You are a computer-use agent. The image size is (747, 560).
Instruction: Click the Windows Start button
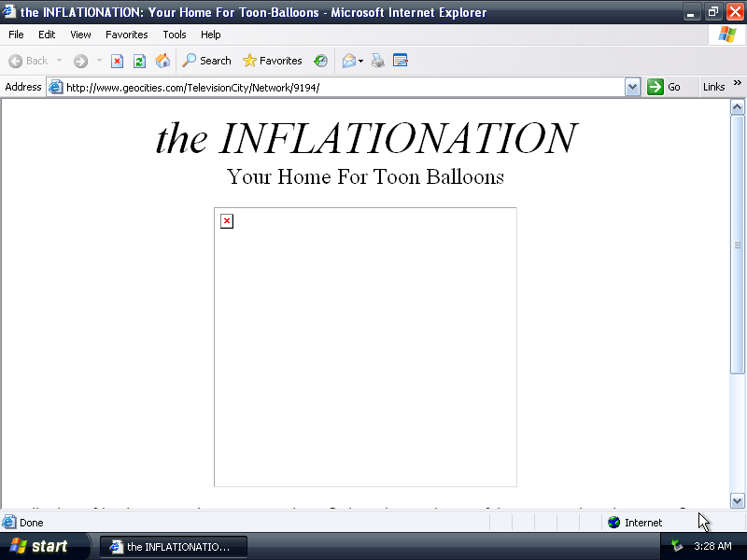pyautogui.click(x=39, y=546)
